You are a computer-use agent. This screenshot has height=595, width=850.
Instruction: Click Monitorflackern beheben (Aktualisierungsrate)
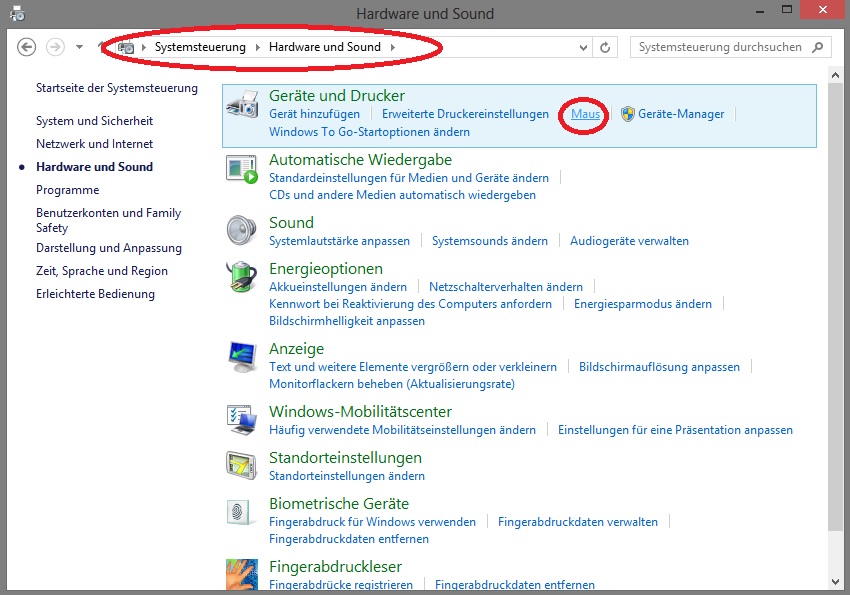[392, 384]
